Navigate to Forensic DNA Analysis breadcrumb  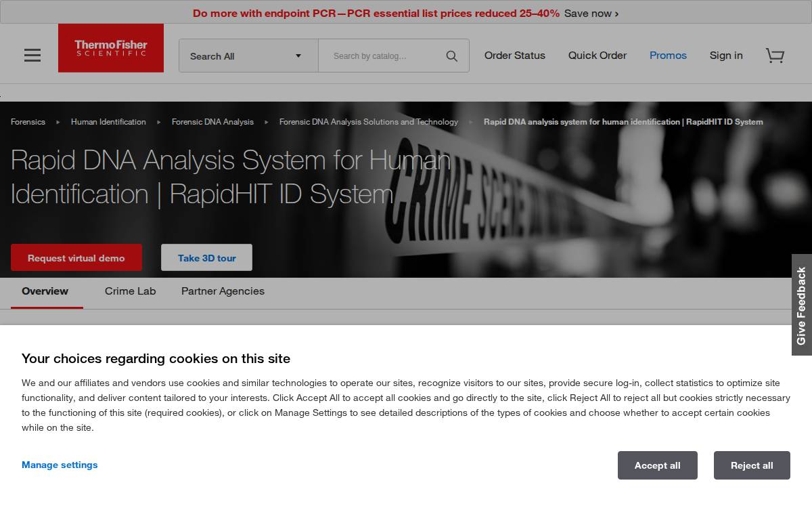point(212,122)
